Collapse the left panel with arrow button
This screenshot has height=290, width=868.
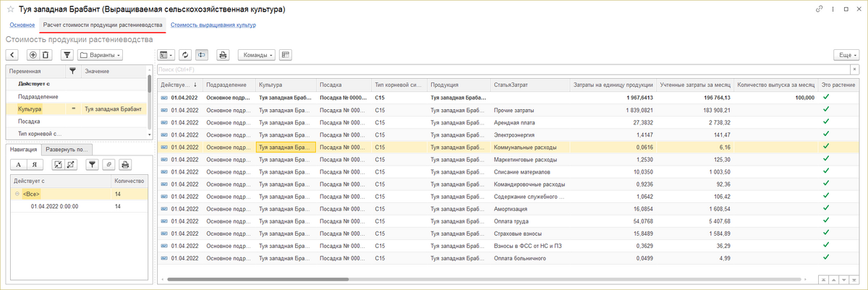tap(12, 55)
